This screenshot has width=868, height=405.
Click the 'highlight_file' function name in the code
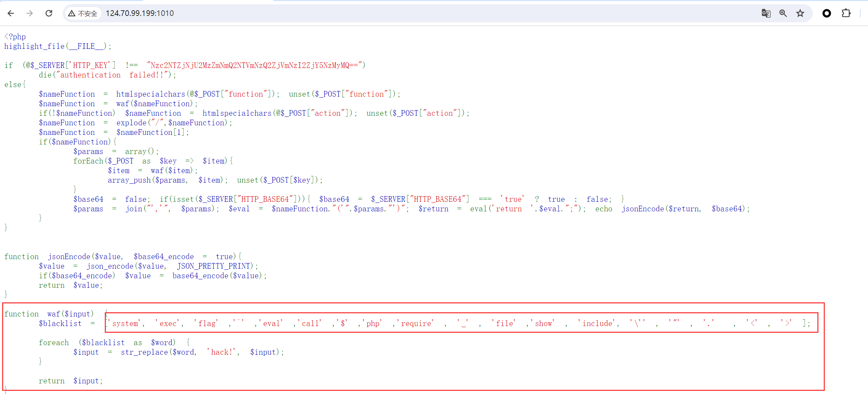[x=34, y=46]
